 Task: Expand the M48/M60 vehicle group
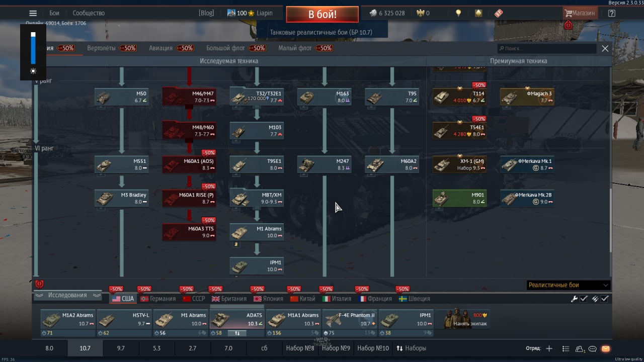(189, 131)
